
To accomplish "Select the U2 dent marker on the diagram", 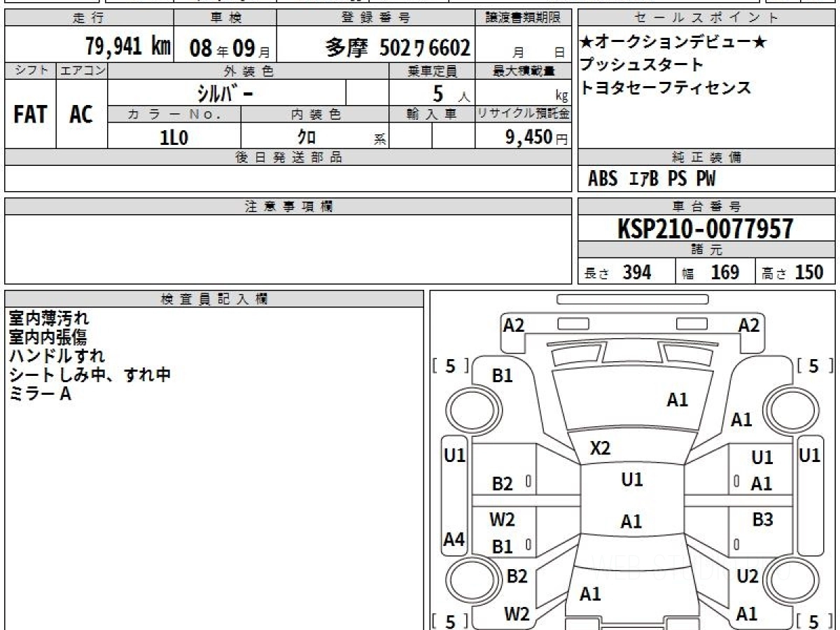I will click(x=748, y=577).
